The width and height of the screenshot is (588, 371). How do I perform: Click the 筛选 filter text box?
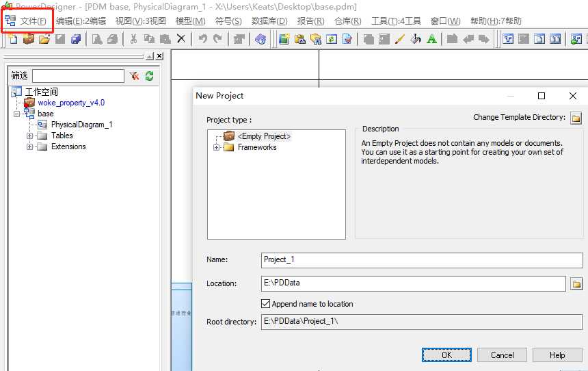click(x=78, y=76)
